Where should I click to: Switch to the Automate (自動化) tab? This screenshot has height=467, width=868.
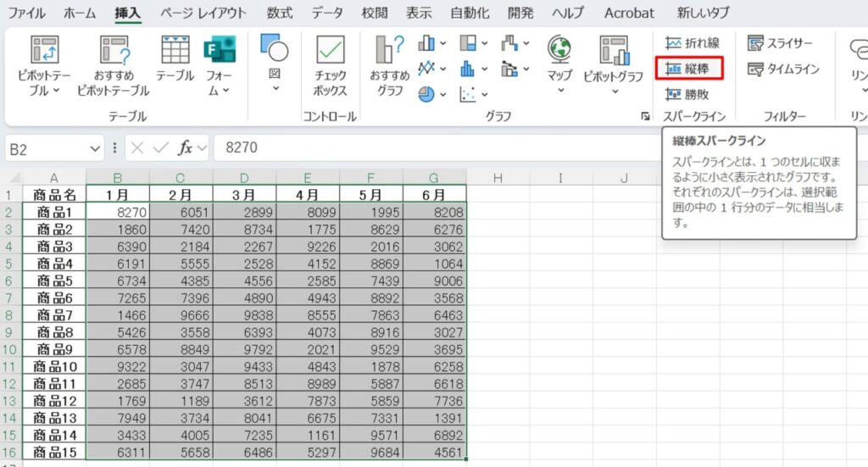coord(470,13)
